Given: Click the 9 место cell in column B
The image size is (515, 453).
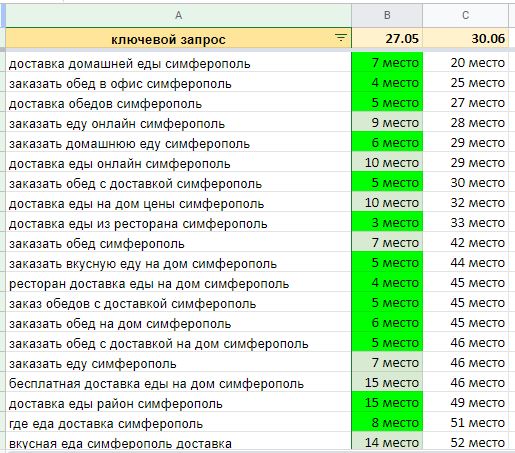Looking at the screenshot, I should coord(387,122).
